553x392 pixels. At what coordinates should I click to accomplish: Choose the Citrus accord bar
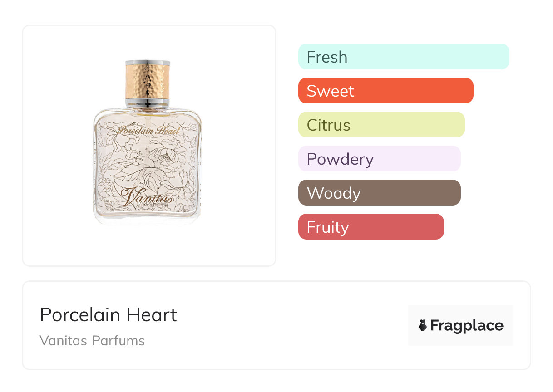click(381, 125)
